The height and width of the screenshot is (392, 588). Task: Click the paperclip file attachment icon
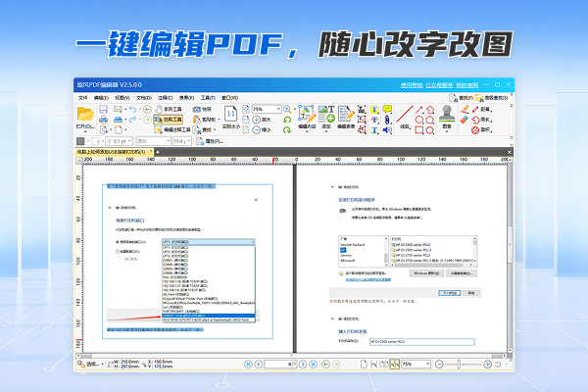pos(387,120)
